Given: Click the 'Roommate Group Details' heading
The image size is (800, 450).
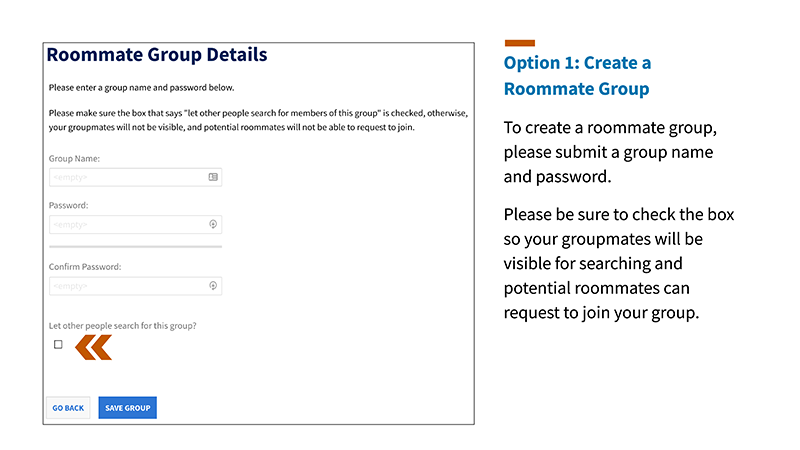Looking at the screenshot, I should 157,55.
